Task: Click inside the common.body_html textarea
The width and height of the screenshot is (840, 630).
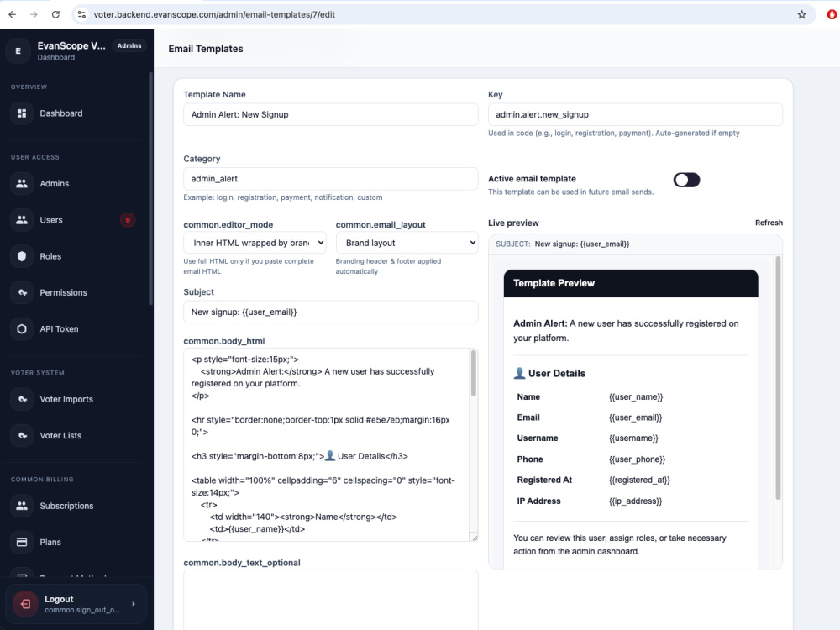Action: 327,444
